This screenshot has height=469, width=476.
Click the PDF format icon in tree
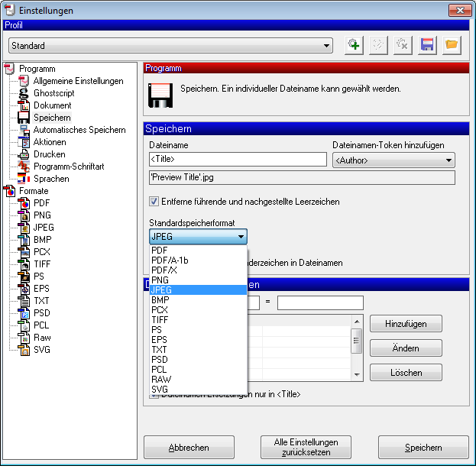click(x=24, y=203)
